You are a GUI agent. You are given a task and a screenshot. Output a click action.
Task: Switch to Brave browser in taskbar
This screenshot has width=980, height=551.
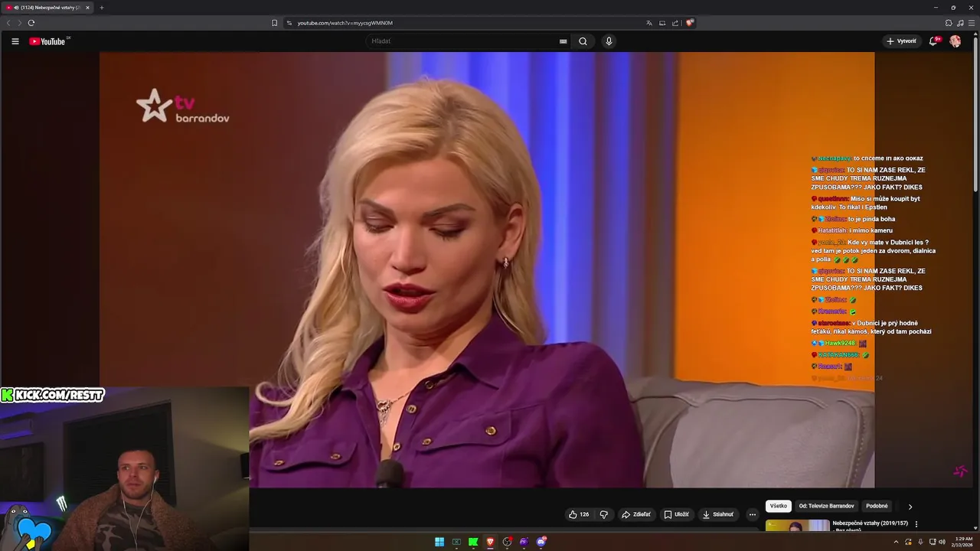(x=490, y=542)
